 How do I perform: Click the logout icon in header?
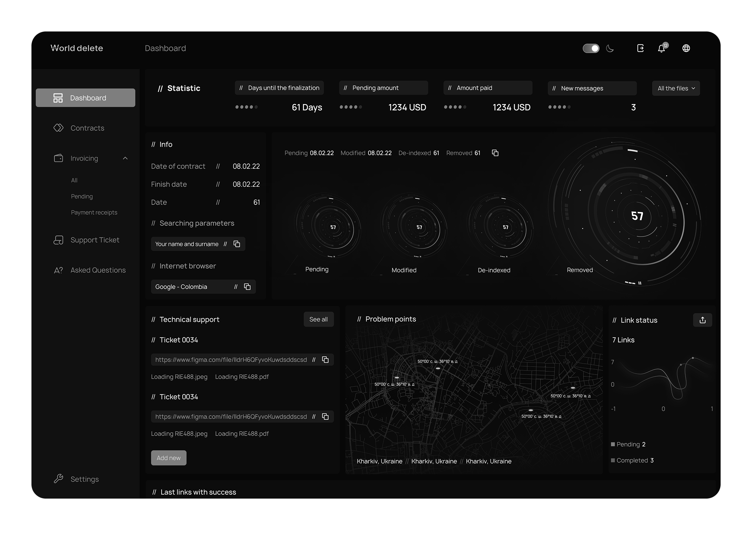[x=640, y=48]
